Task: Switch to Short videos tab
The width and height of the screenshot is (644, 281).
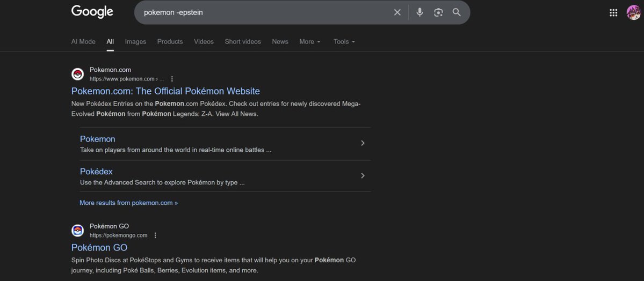Action: 243,41
